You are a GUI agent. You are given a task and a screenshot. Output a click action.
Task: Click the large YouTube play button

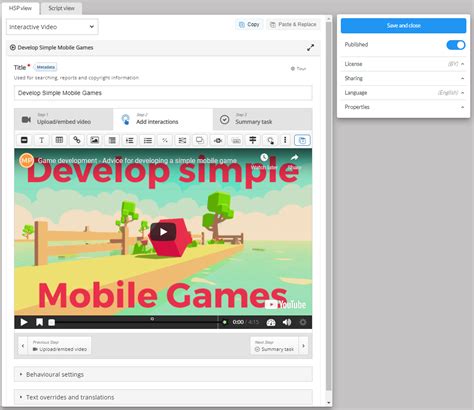point(163,232)
